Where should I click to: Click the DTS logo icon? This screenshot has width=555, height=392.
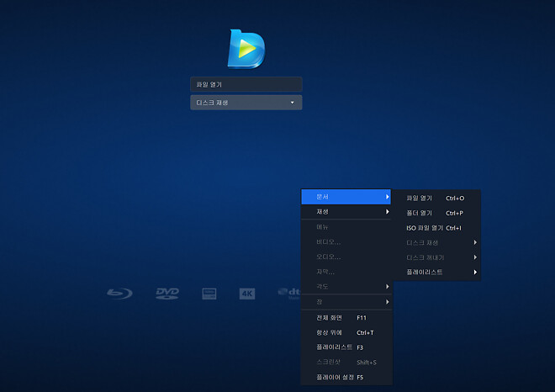tap(288, 294)
